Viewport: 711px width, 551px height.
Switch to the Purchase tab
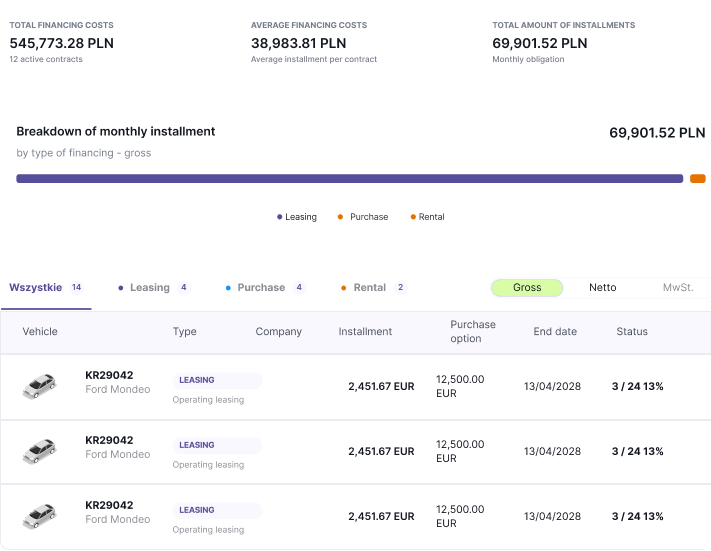tap(265, 288)
